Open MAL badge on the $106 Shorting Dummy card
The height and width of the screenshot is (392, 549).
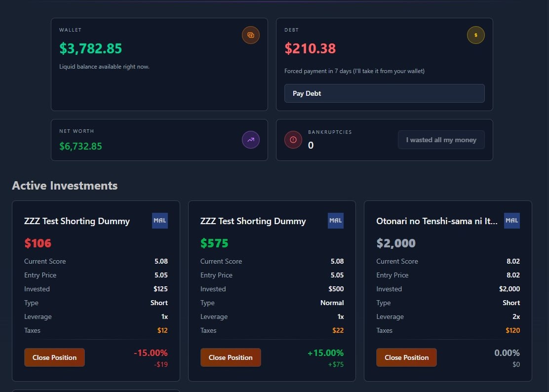160,221
